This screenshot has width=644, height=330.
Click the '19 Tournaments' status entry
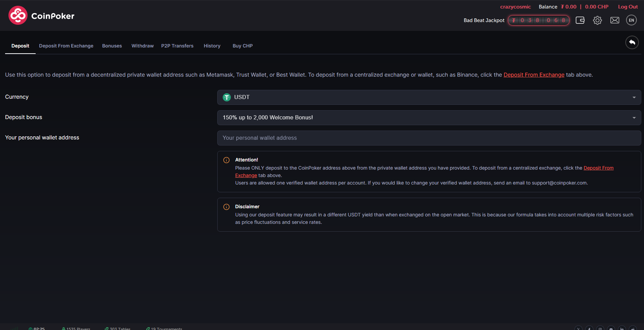164,329
